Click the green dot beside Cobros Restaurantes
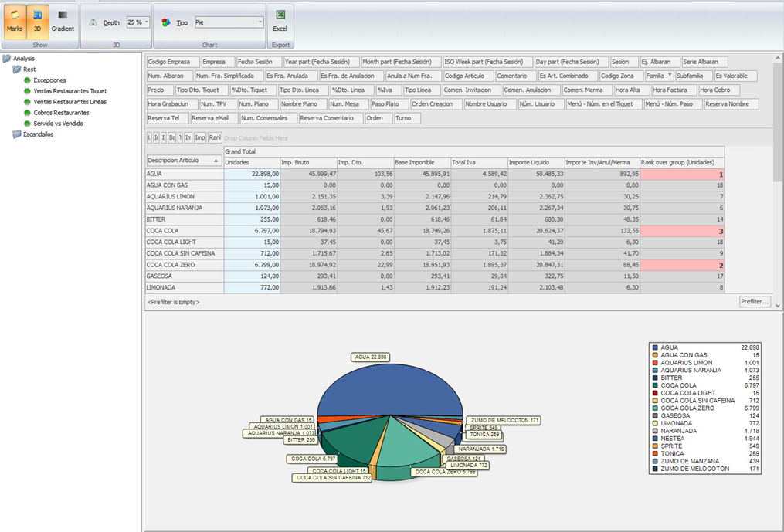This screenshot has height=532, width=784. pyautogui.click(x=27, y=113)
